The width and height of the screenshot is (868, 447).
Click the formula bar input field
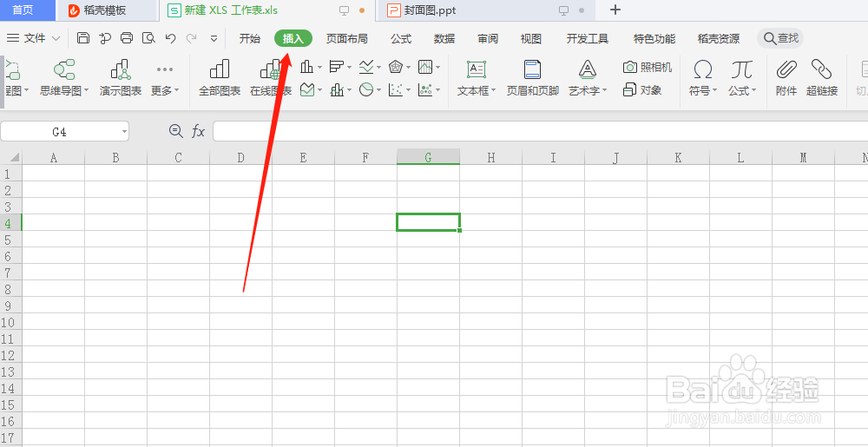(540, 131)
